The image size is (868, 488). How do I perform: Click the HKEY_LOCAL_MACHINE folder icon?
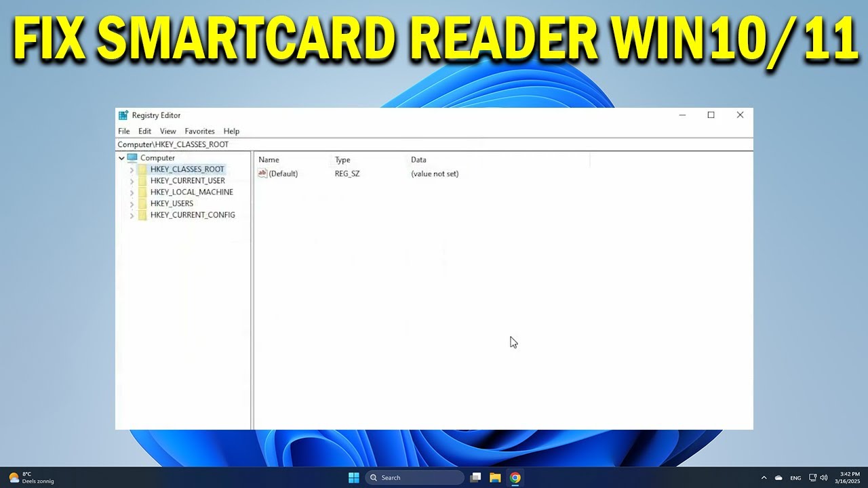[x=142, y=192]
